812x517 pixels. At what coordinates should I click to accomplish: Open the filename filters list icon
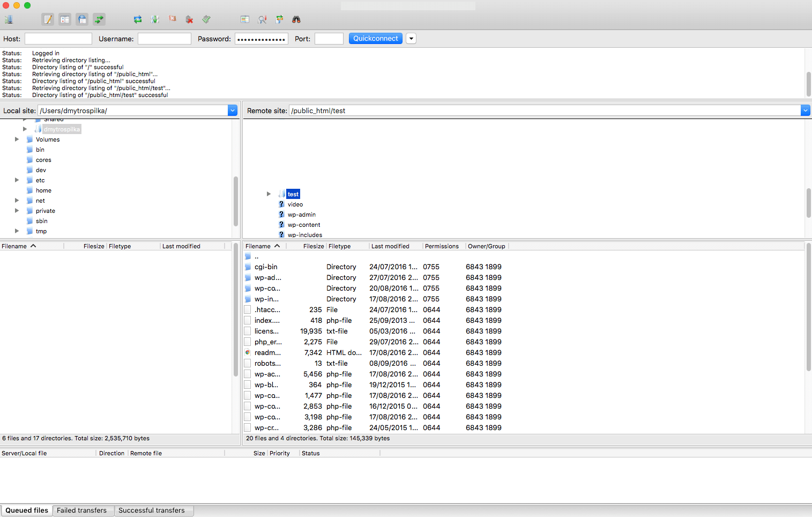point(245,19)
